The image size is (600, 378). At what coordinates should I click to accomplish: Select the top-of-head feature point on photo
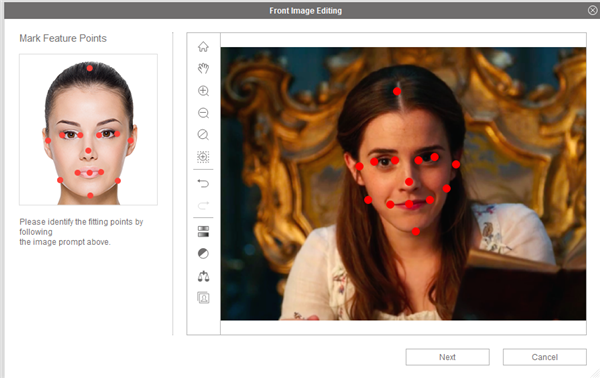pyautogui.click(x=397, y=91)
